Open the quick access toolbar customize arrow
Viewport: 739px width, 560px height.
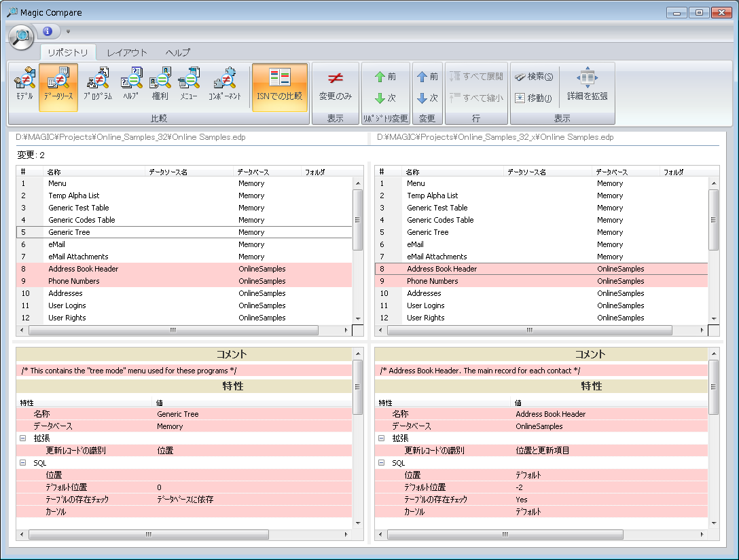click(69, 31)
